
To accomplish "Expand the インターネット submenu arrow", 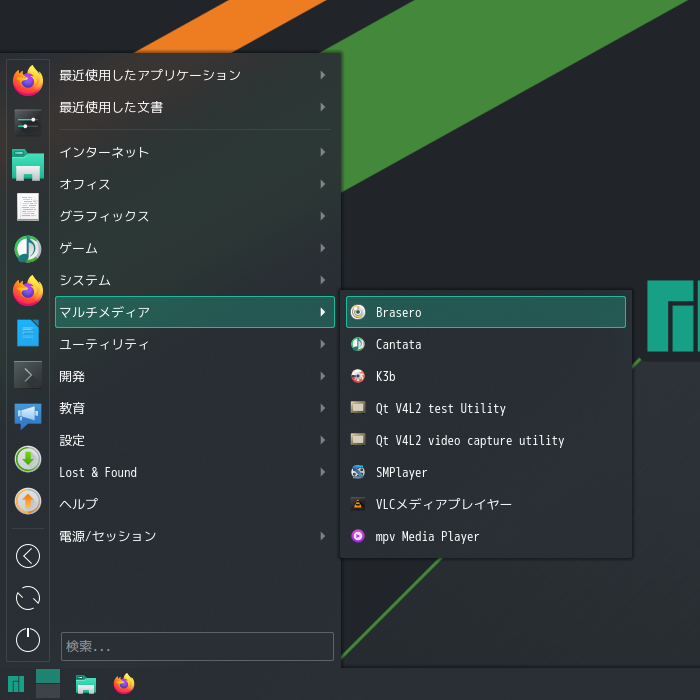I will (x=322, y=152).
